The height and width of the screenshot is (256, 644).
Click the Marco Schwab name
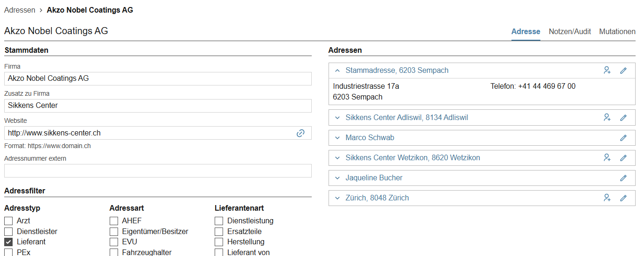370,138
